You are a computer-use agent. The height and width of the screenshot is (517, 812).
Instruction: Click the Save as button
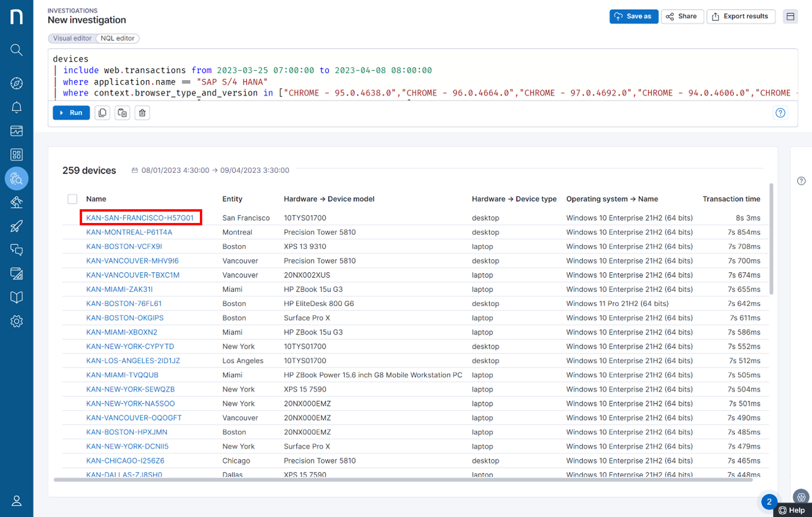click(x=633, y=16)
